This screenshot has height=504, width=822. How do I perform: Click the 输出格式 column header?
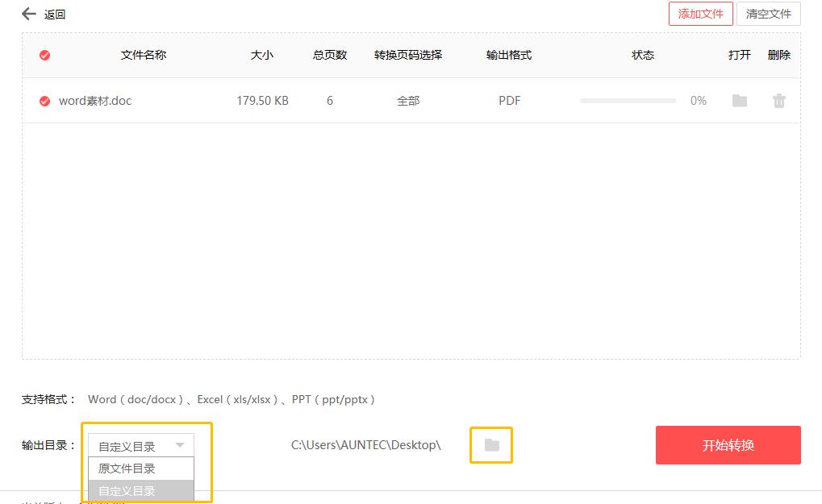click(509, 55)
